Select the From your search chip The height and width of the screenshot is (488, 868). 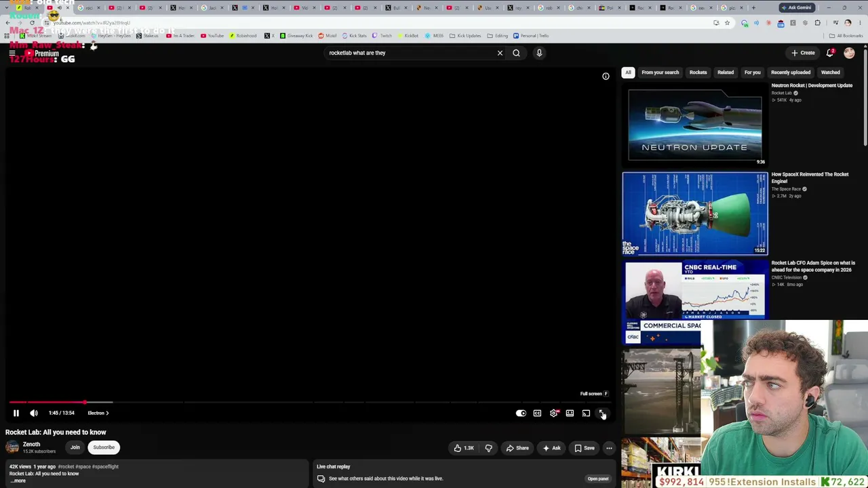[660, 73]
